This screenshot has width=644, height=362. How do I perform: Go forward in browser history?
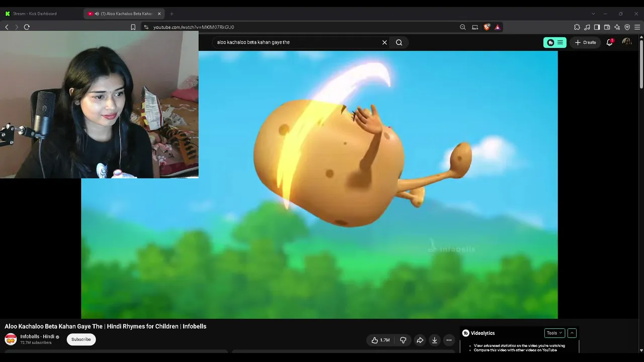pos(17,27)
